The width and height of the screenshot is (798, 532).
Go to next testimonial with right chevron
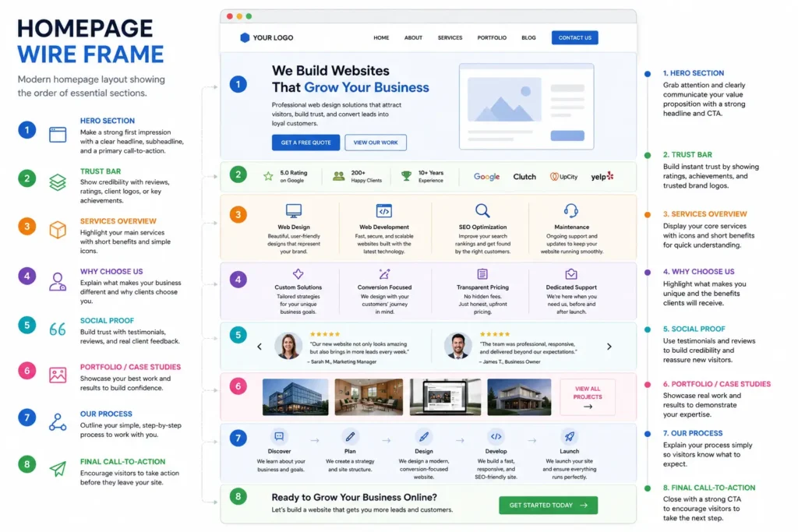[609, 347]
